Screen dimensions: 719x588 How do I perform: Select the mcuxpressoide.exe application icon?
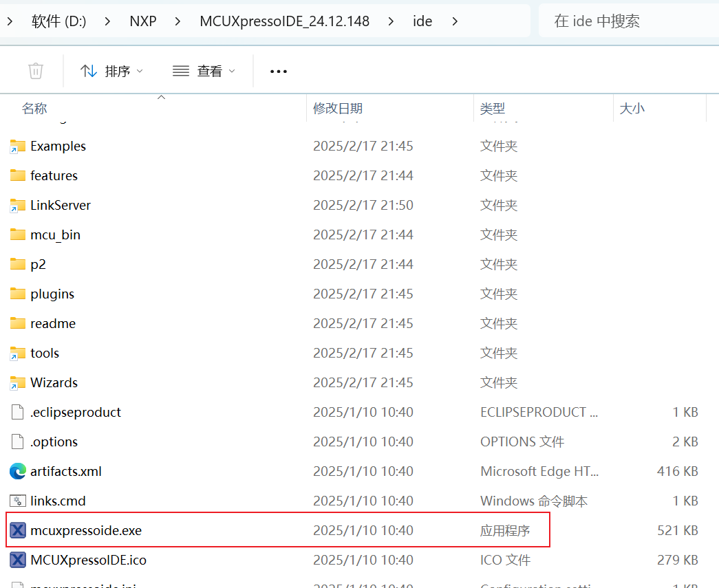click(17, 530)
